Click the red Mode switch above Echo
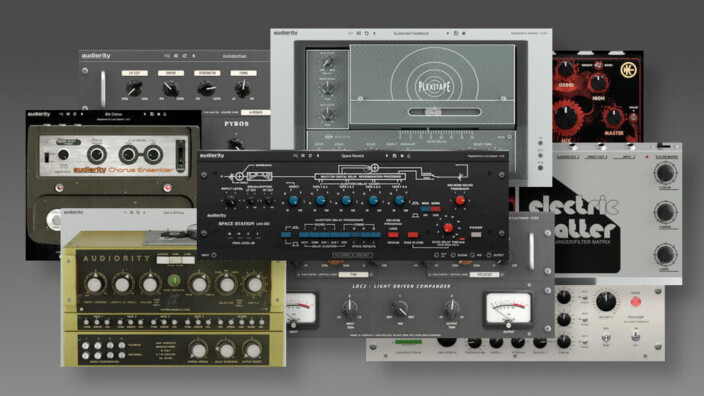 (435, 209)
